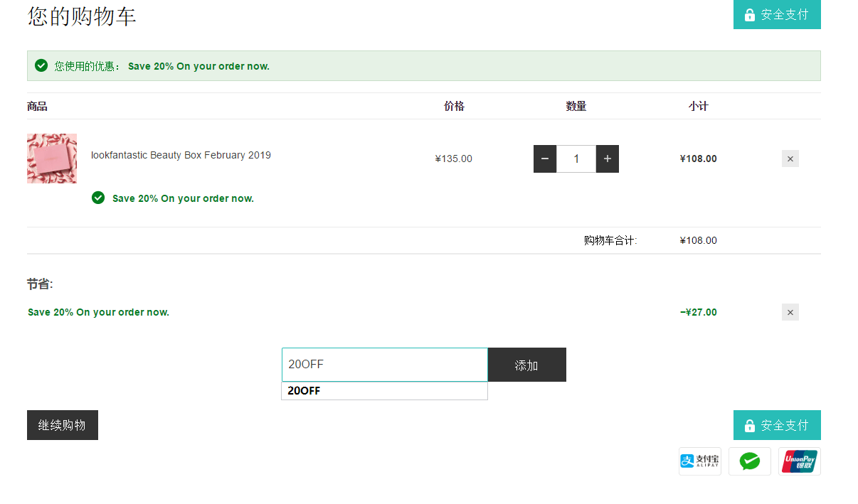Click the 节省: label

40,284
